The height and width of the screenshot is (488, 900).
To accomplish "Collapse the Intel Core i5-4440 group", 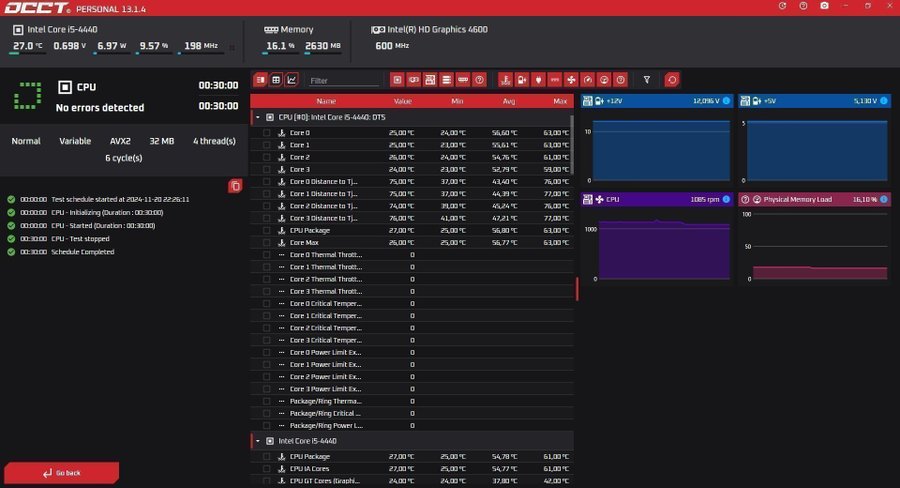I will 257,440.
